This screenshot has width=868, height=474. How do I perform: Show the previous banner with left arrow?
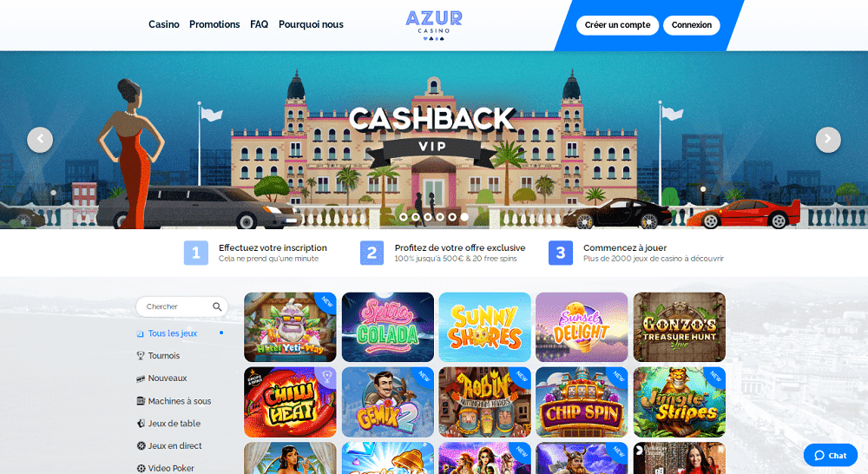pos(40,140)
